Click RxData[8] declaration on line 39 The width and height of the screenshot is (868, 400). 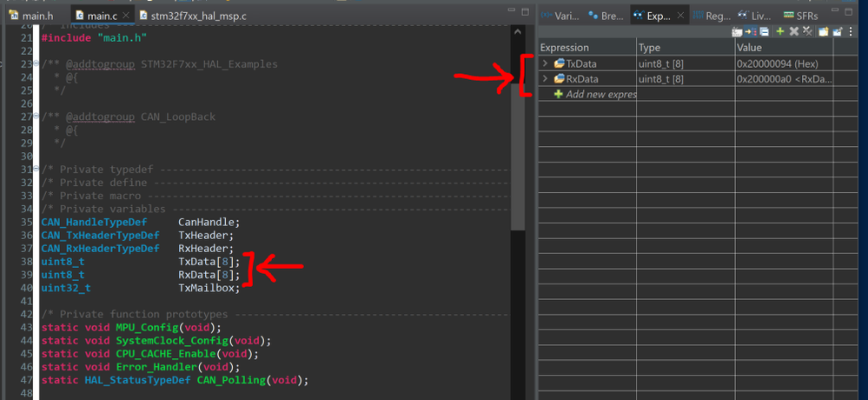209,275
